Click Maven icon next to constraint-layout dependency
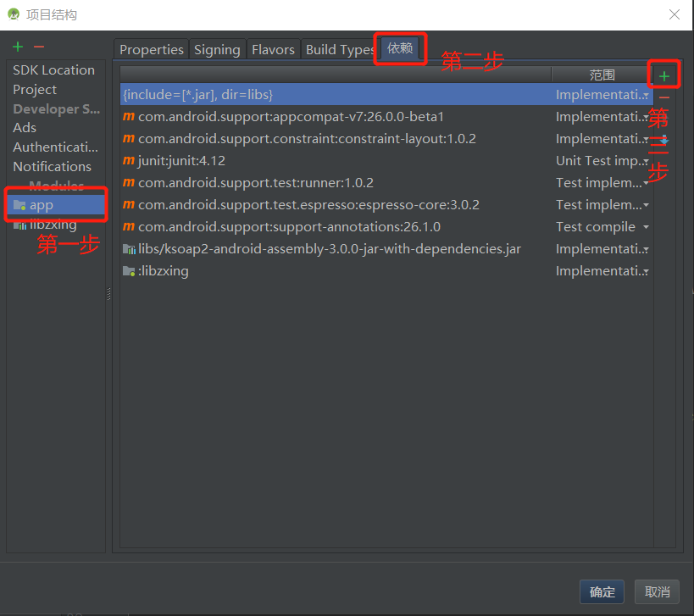 pos(128,138)
